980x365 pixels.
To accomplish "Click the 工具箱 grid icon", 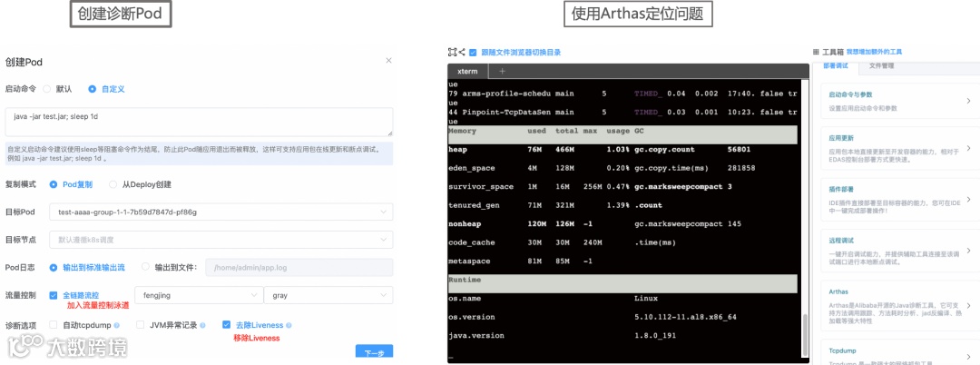I will [816, 52].
